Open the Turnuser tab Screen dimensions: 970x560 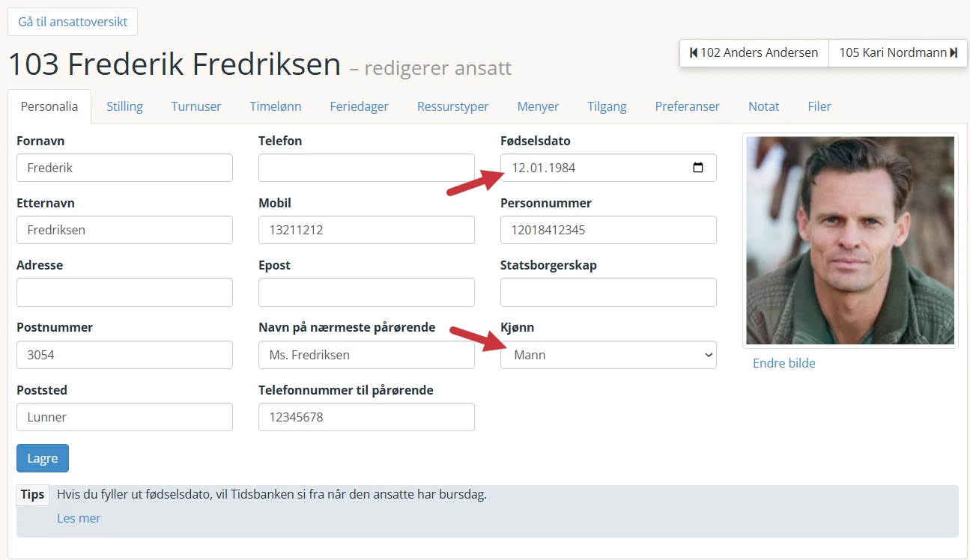[196, 106]
